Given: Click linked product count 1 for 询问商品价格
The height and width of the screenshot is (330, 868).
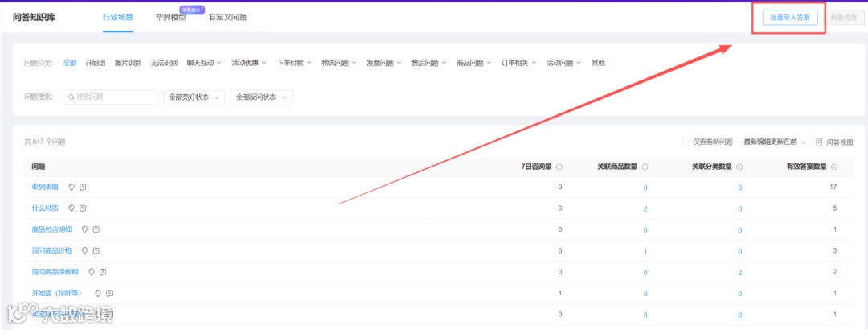Looking at the screenshot, I should click(x=645, y=251).
